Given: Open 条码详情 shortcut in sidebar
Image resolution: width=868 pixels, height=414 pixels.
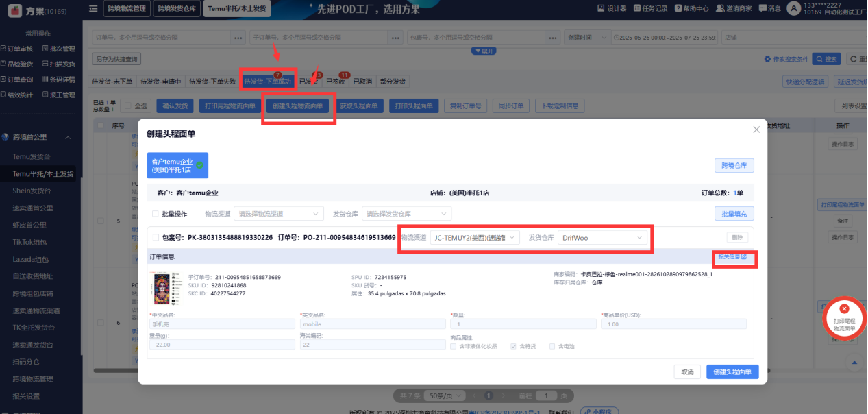Looking at the screenshot, I should (59, 79).
